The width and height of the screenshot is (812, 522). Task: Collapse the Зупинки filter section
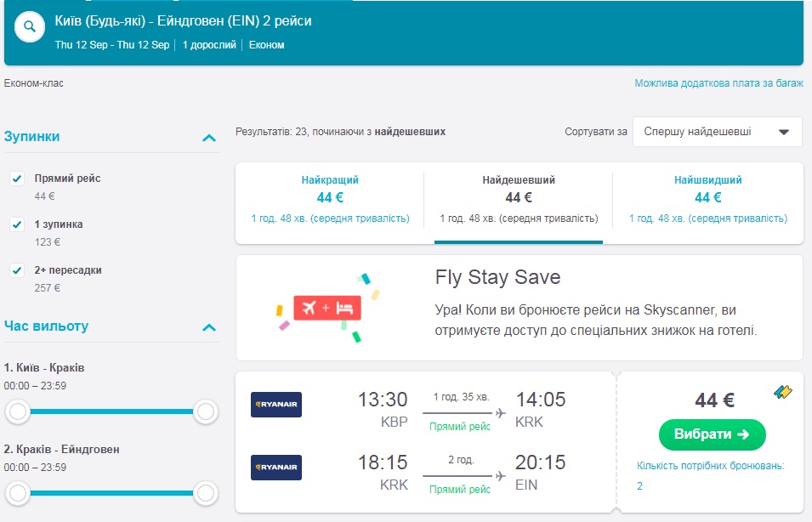click(x=209, y=138)
